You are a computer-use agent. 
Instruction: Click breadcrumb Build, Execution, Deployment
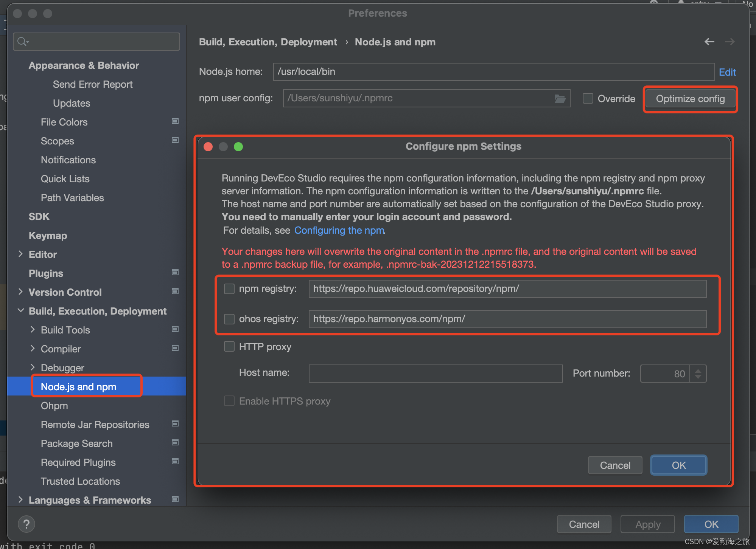pyautogui.click(x=268, y=42)
